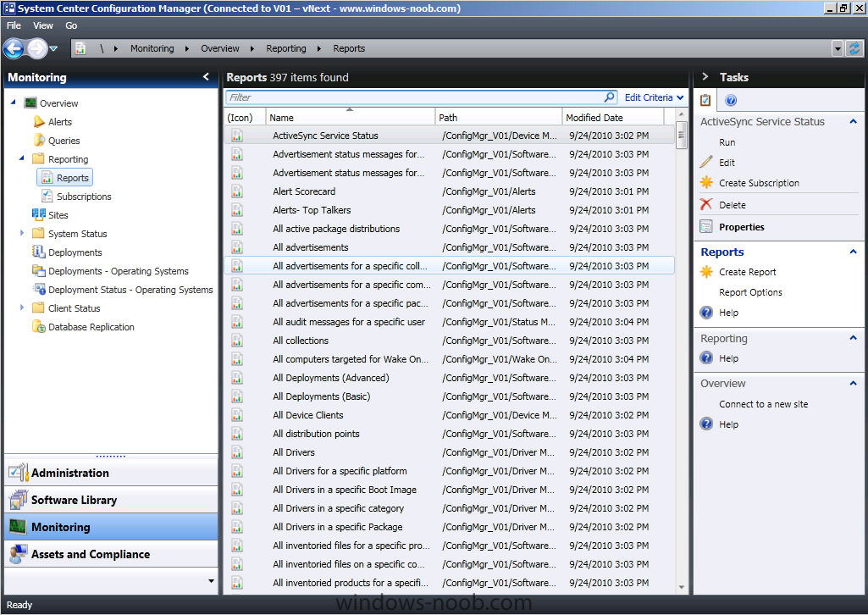Open Properties of the selected report

[742, 227]
